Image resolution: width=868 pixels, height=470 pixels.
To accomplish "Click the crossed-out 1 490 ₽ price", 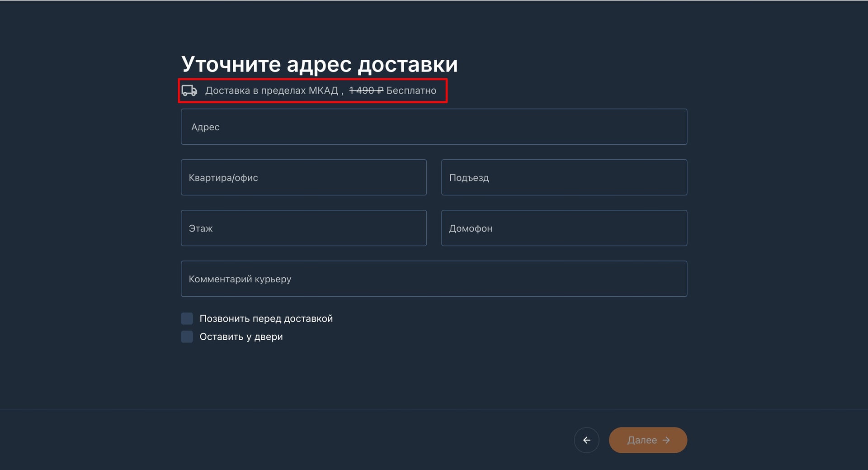I will pyautogui.click(x=366, y=90).
